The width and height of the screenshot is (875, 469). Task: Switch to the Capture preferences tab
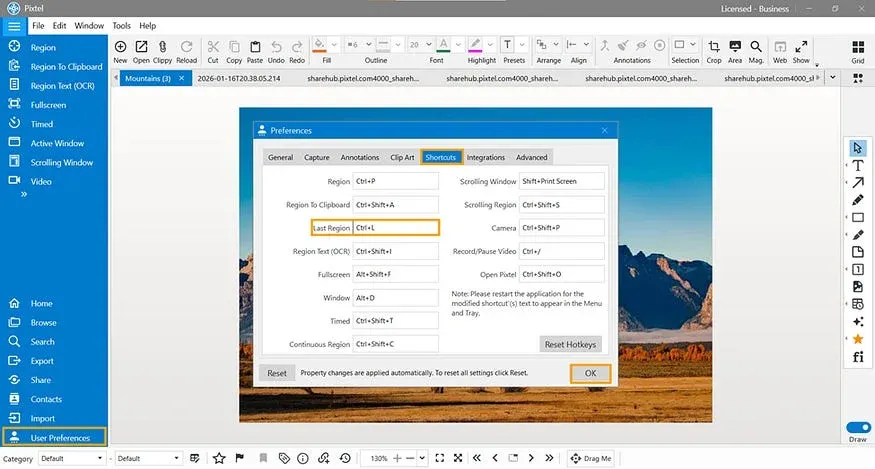pos(316,157)
